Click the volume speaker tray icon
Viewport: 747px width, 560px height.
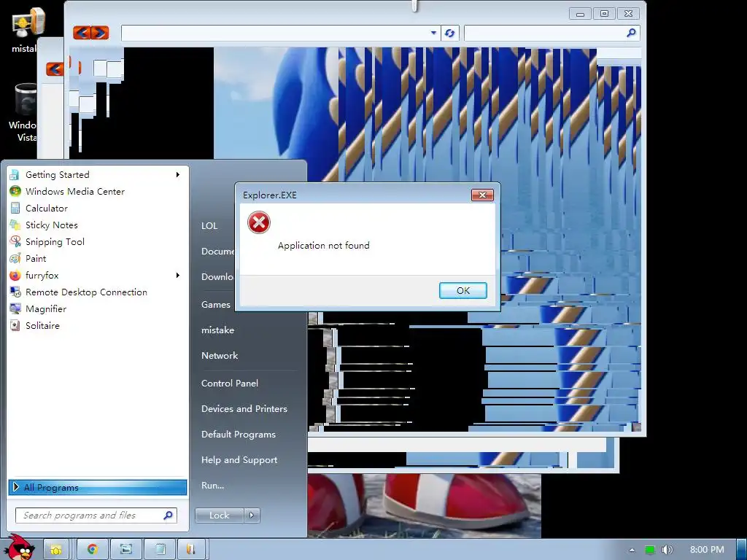click(x=667, y=550)
